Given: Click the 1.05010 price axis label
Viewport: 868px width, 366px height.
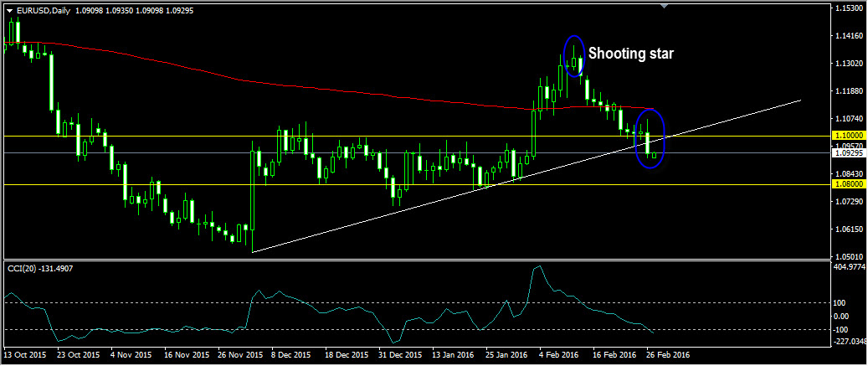Looking at the screenshot, I should [x=850, y=256].
